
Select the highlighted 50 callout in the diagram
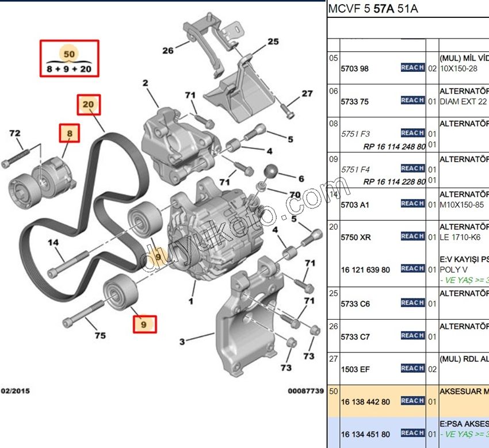(69, 53)
